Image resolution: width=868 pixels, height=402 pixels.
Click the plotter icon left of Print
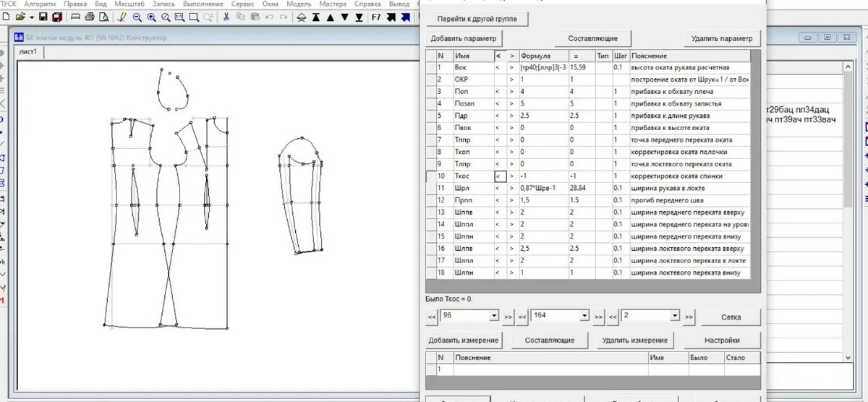75,16
